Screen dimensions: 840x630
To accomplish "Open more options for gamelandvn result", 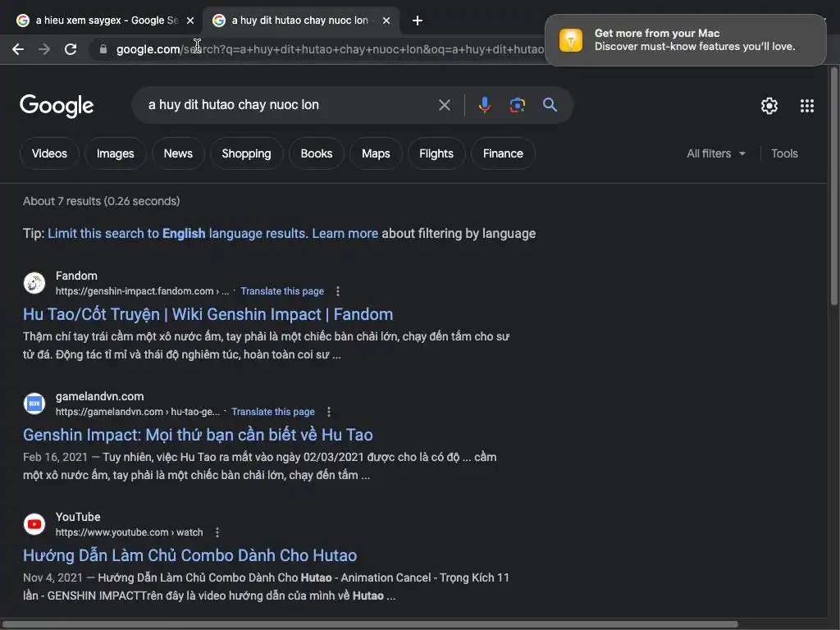I will tap(328, 412).
